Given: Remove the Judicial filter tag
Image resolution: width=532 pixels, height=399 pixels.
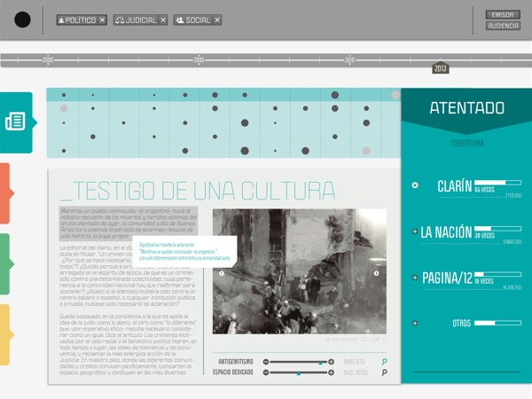Looking at the screenshot, I should pos(163,20).
